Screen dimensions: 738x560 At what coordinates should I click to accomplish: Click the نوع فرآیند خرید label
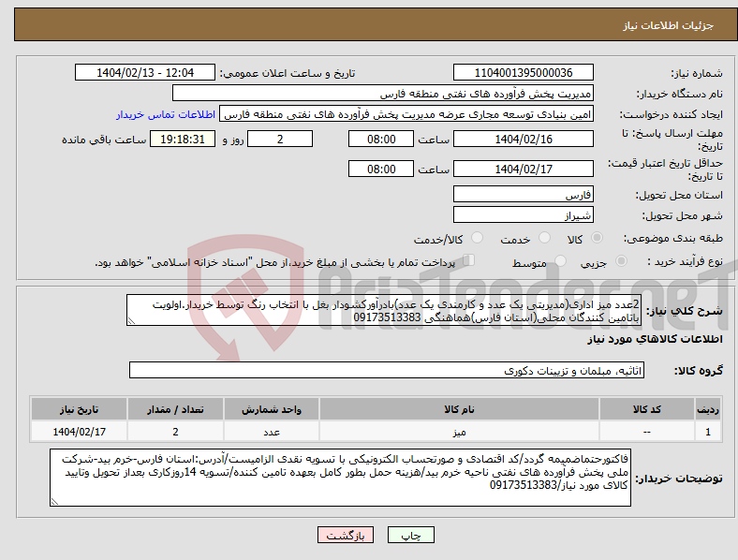pyautogui.click(x=685, y=261)
